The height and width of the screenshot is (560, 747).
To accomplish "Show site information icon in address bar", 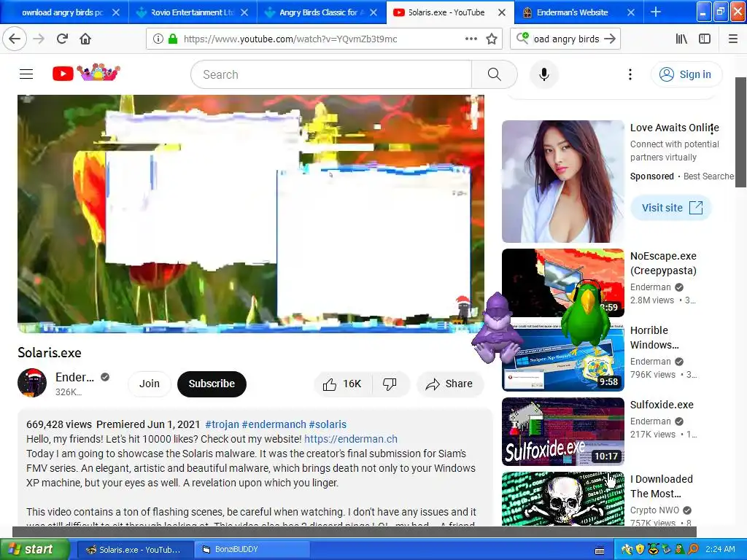I will (x=158, y=39).
